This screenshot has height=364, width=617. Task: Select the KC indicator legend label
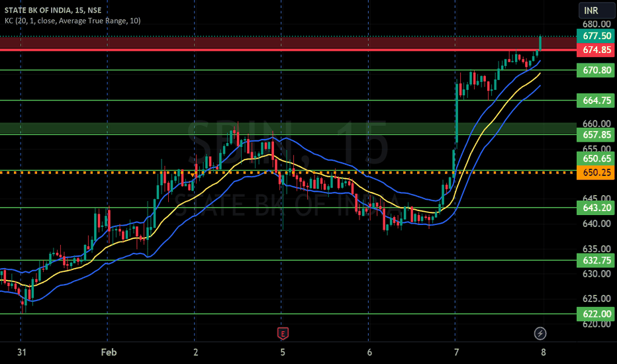(x=72, y=21)
